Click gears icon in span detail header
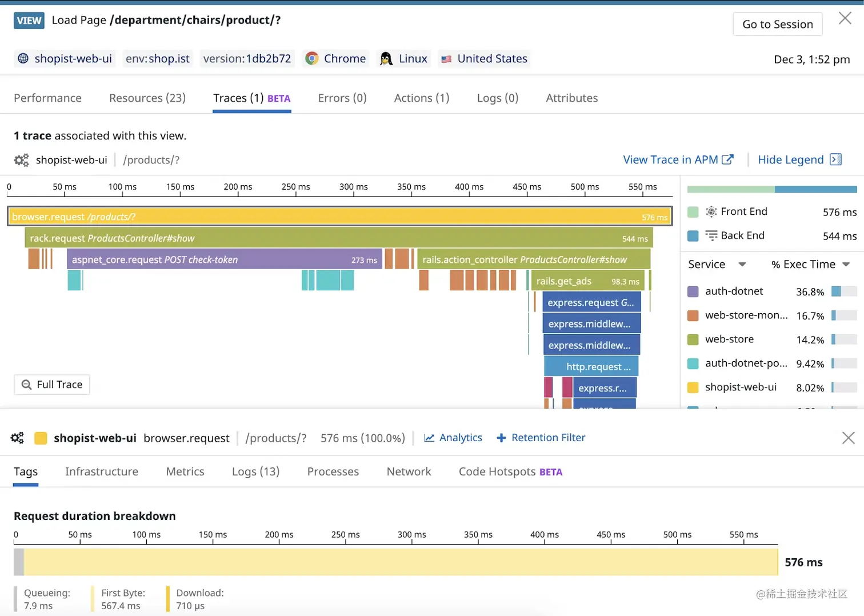 point(17,438)
